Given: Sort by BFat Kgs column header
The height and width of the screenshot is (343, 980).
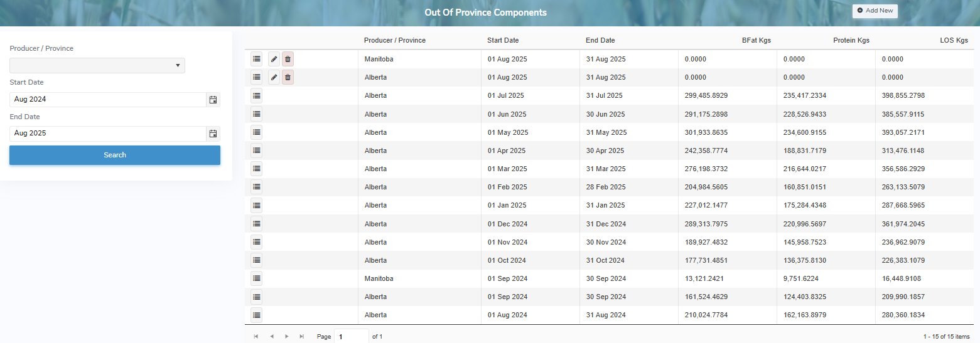Looking at the screenshot, I should 756,40.
